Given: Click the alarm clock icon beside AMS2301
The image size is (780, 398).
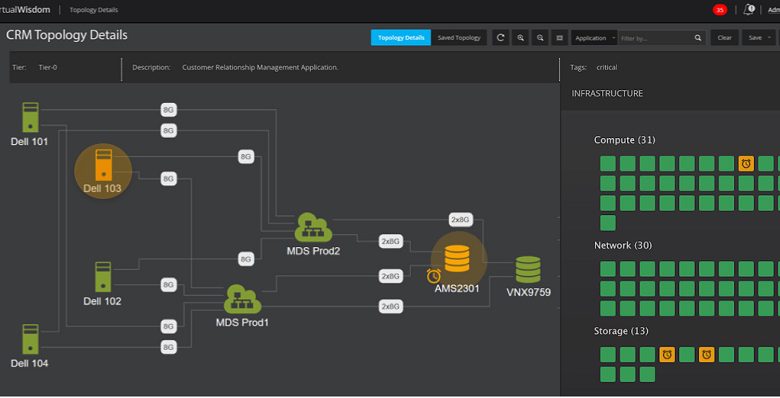Looking at the screenshot, I should coord(434,275).
